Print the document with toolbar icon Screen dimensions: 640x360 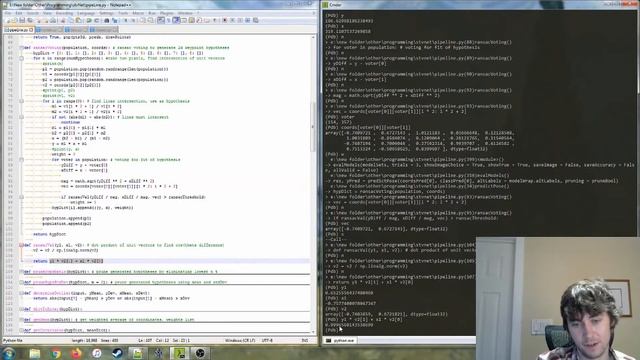[x=53, y=20]
